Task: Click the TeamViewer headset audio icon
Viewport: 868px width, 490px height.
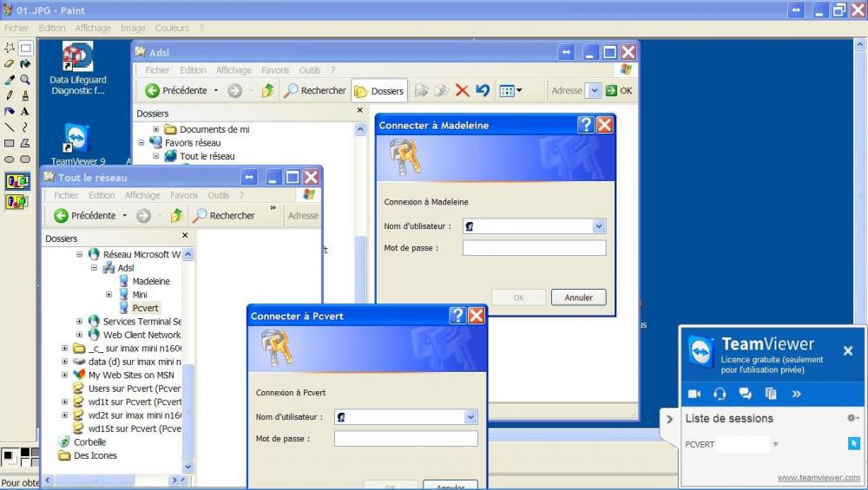Action: (720, 394)
